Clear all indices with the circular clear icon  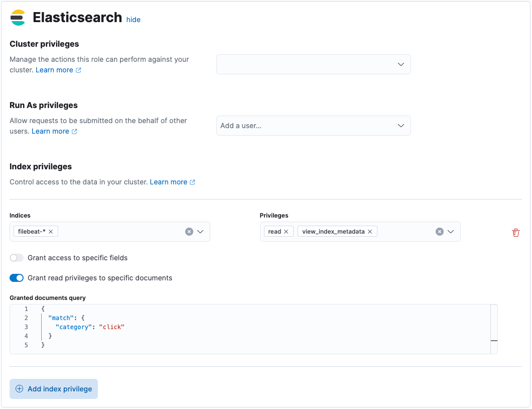click(189, 231)
